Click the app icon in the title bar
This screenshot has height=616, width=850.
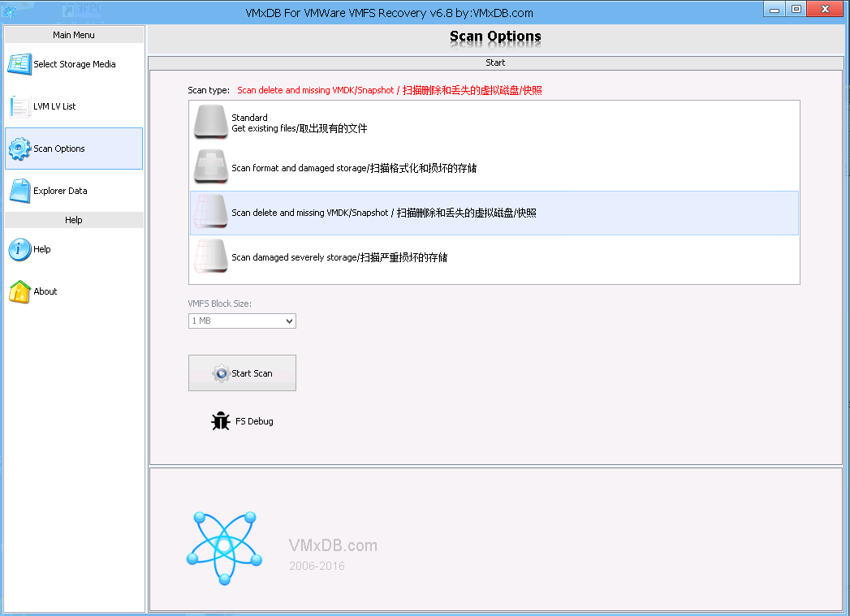click(x=9, y=12)
